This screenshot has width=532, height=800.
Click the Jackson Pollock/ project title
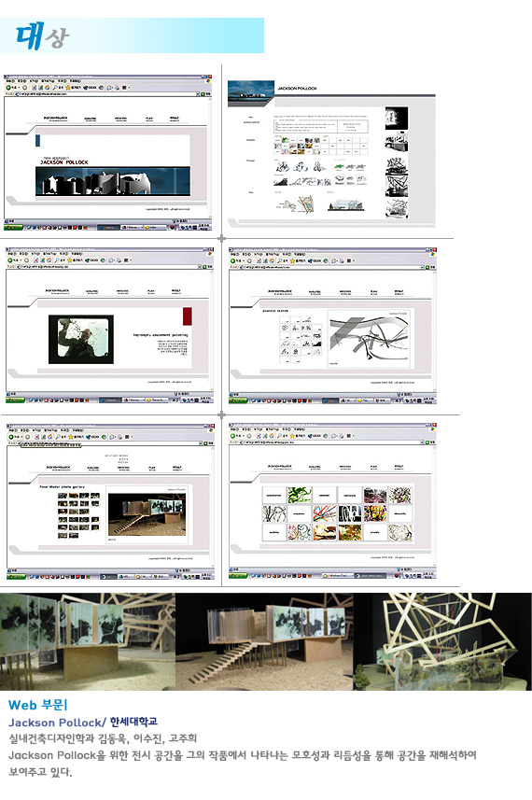pyautogui.click(x=57, y=723)
